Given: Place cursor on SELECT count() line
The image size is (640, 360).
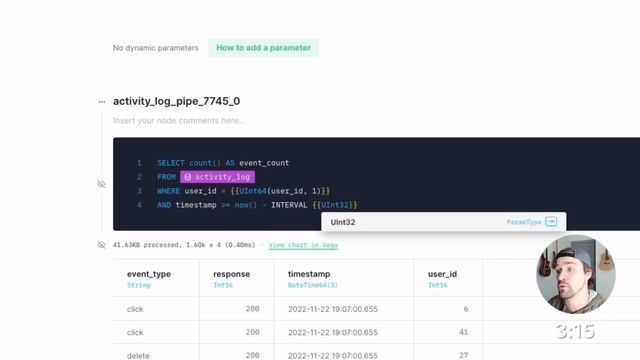Looking at the screenshot, I should (223, 163).
